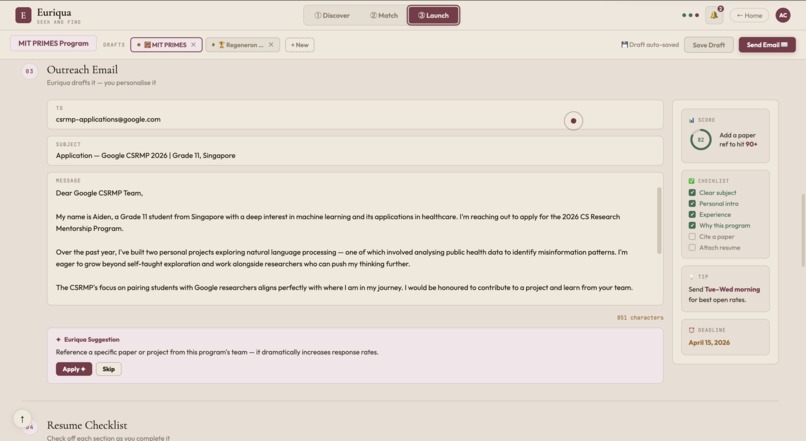The height and width of the screenshot is (441, 806).
Task: Click the score ring showing 82
Action: tap(700, 140)
